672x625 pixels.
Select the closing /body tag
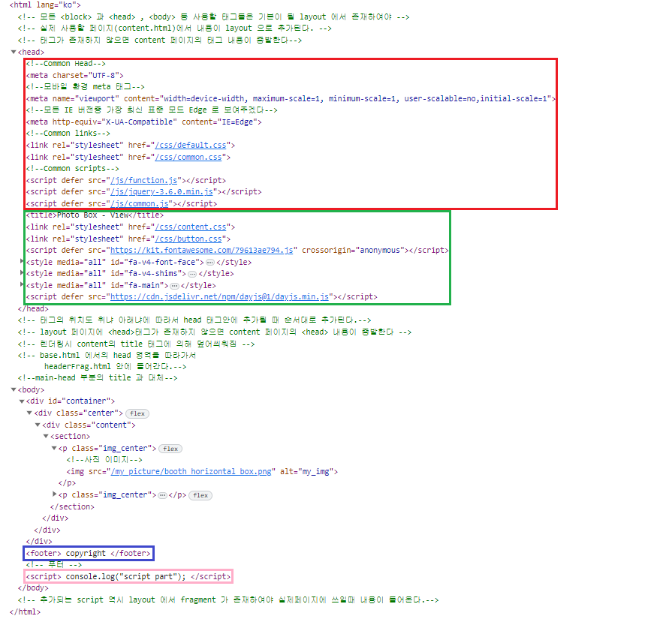point(33,588)
